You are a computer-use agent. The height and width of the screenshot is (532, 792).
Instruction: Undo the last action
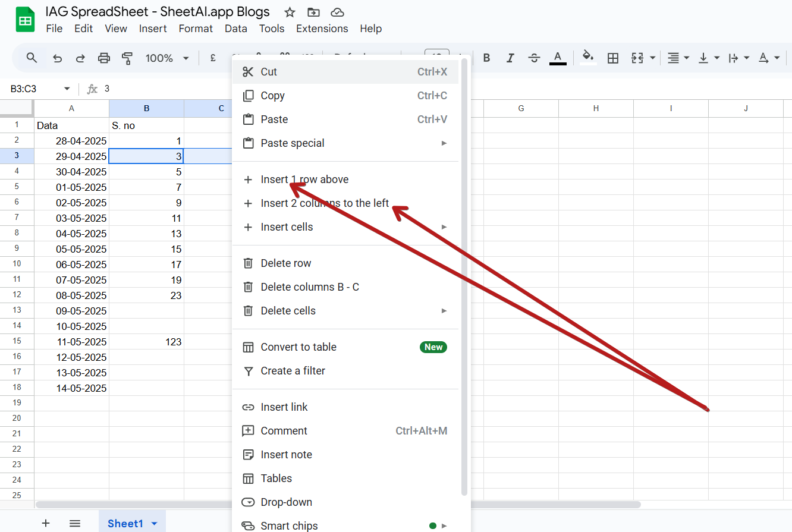pos(57,58)
